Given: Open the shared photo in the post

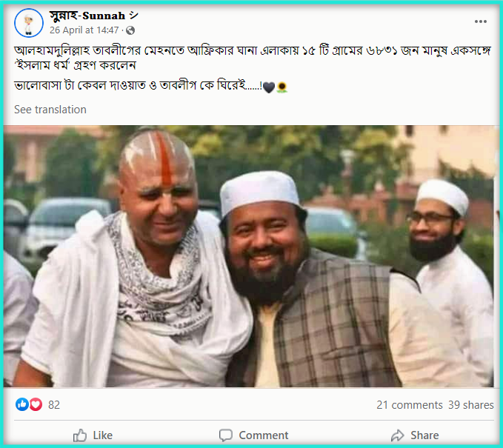Looking at the screenshot, I should coord(249,256).
